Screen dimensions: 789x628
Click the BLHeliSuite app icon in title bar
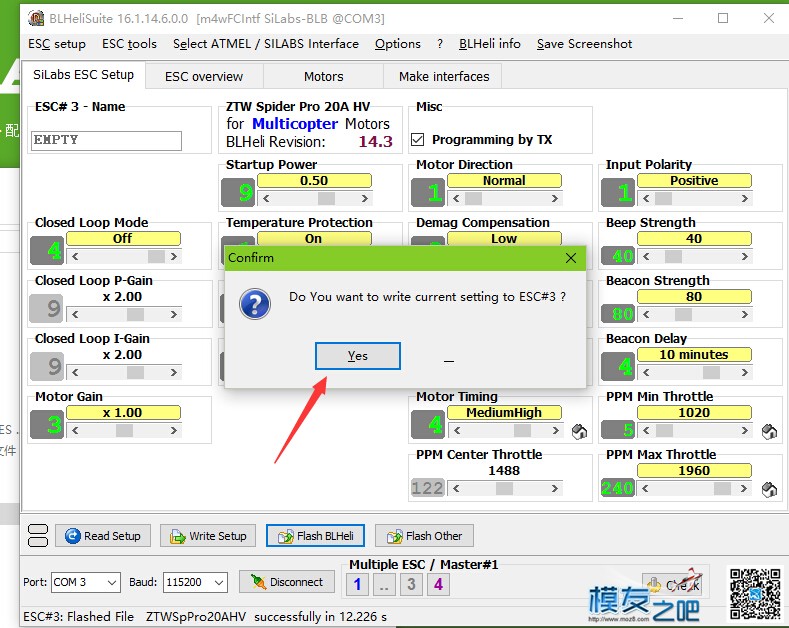coord(36,19)
